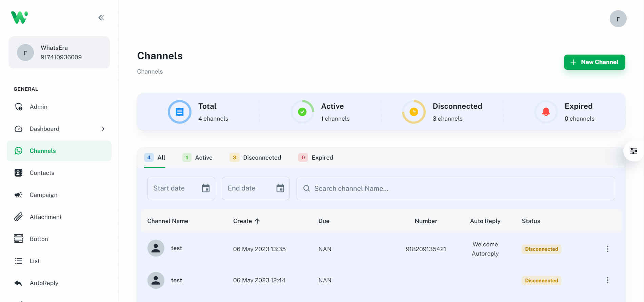Click the calendar icon in Start date

[x=205, y=188]
